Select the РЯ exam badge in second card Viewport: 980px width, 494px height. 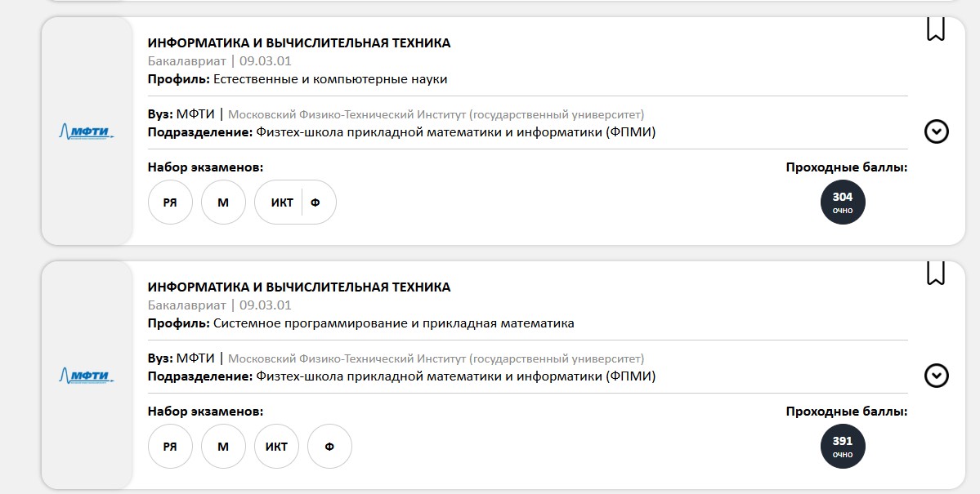[x=170, y=447]
